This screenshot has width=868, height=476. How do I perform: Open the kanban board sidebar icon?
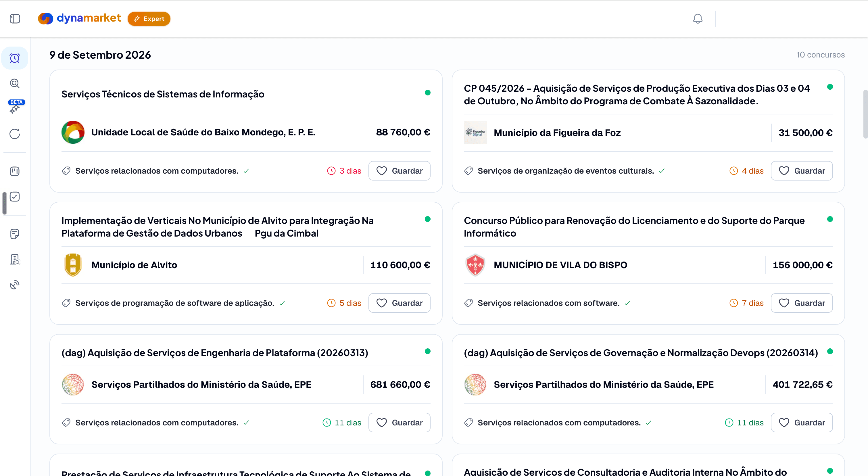pos(14,171)
